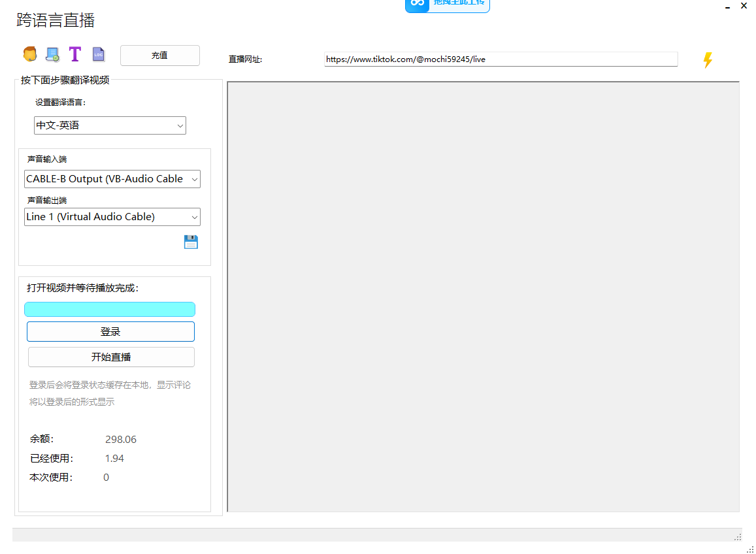Click the blue upload widget at top
756x554 pixels.
tap(447, 5)
